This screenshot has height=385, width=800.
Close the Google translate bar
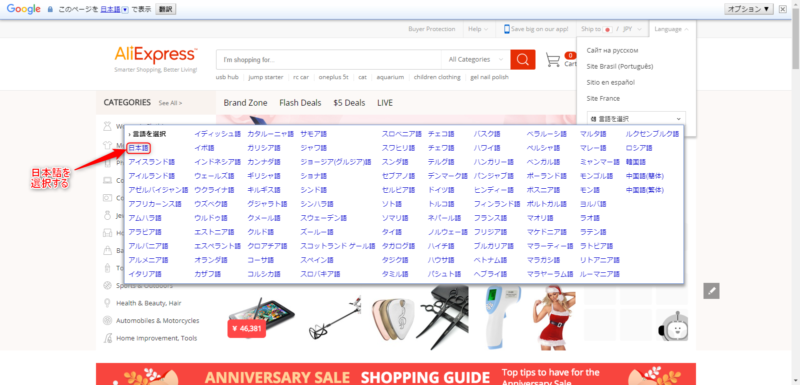783,9
